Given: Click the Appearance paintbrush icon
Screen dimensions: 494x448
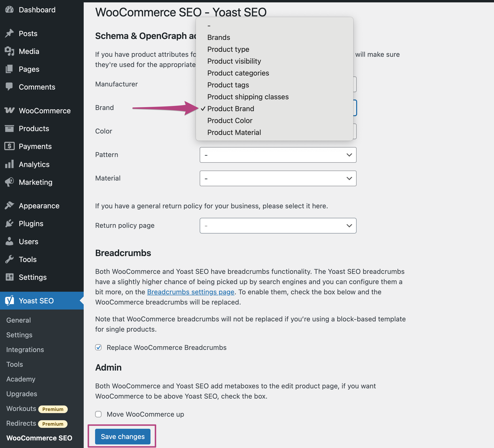Looking at the screenshot, I should point(9,206).
